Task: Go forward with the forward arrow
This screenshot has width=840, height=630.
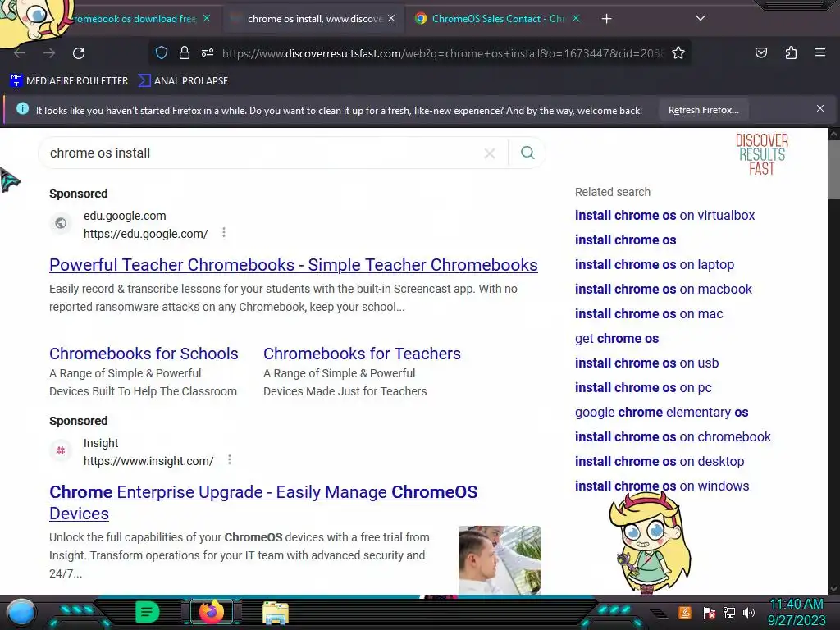Action: [49, 53]
